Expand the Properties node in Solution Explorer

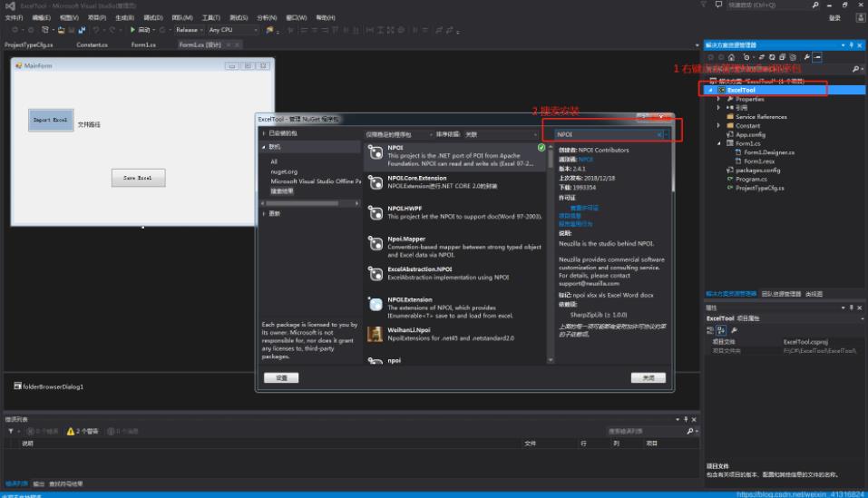click(718, 99)
